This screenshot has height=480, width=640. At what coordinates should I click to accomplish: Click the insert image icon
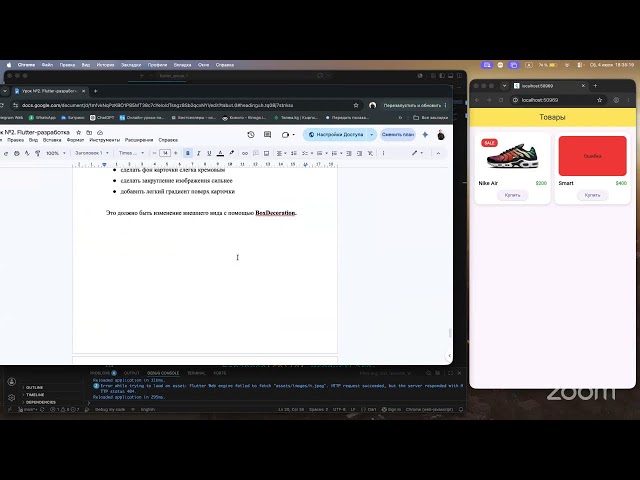coord(266,153)
